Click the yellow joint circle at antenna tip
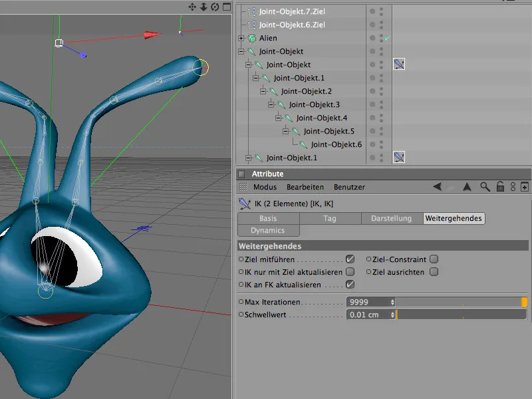 [x=201, y=67]
